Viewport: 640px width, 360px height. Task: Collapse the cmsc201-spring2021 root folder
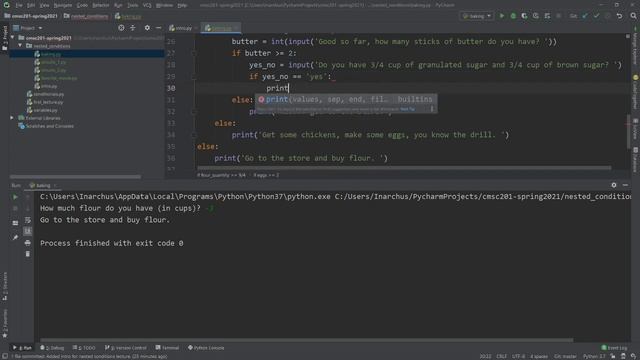[x=13, y=38]
